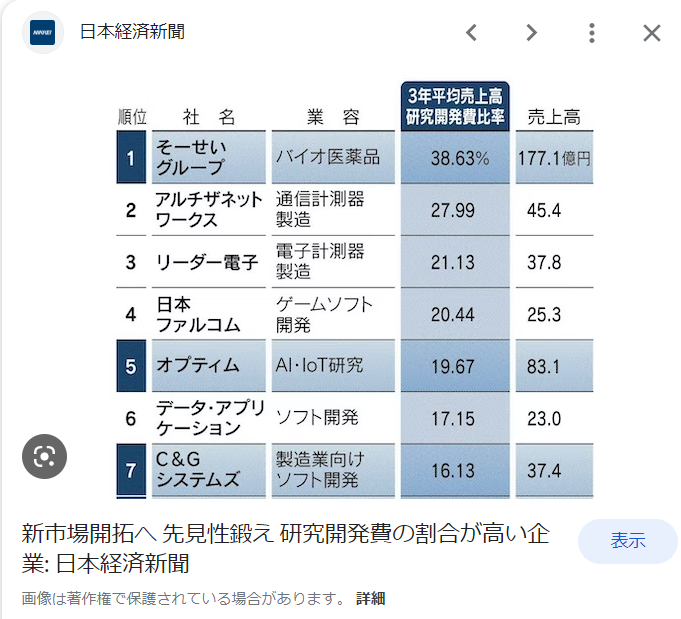Click the rank 6 number cell
Viewport: 681px width, 619px height.
pos(131,418)
